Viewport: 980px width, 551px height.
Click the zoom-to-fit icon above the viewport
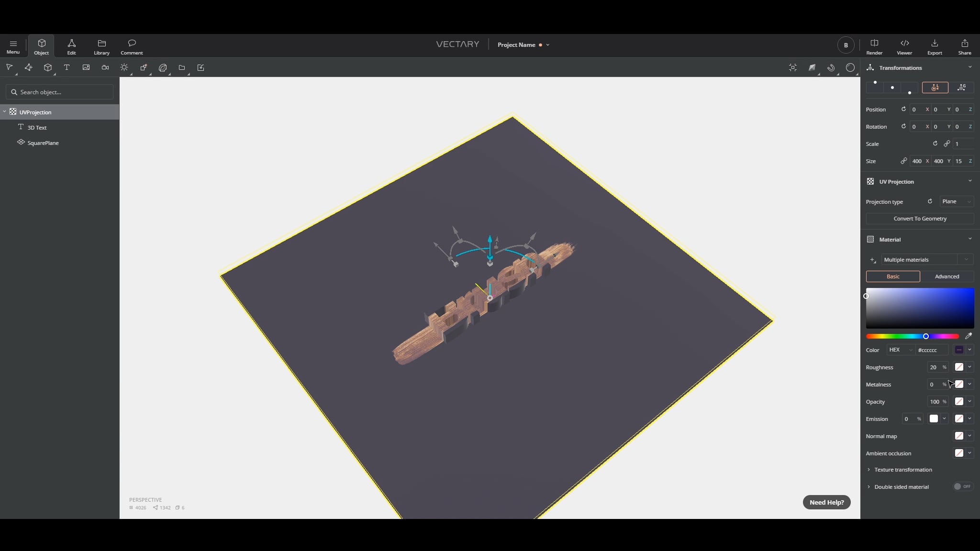pyautogui.click(x=792, y=67)
